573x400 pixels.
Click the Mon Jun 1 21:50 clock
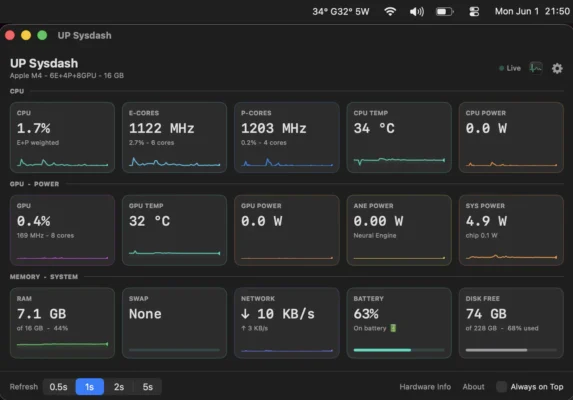point(532,12)
